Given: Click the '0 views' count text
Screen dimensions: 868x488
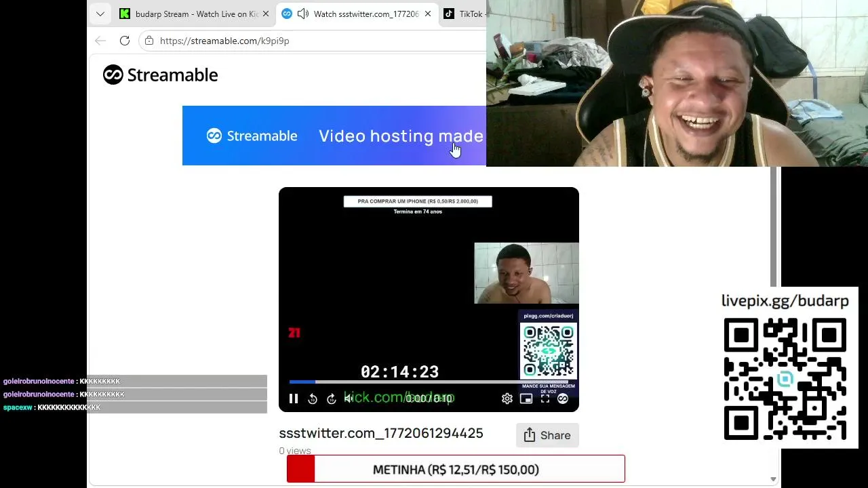Looking at the screenshot, I should pos(295,451).
